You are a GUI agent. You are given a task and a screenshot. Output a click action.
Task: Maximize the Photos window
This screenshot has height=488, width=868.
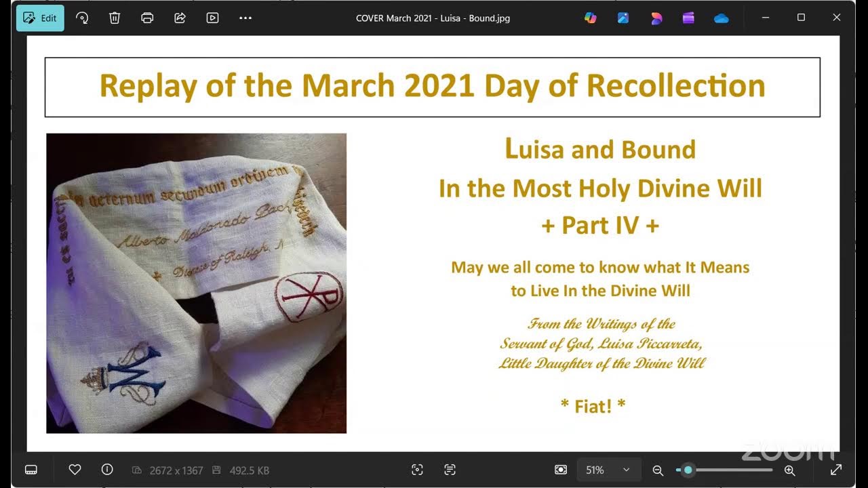point(801,18)
